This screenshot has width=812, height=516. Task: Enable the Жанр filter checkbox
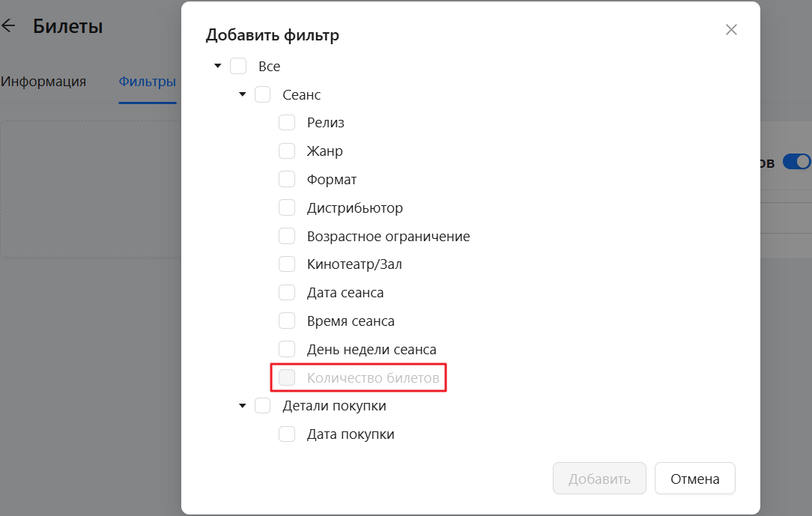click(x=287, y=151)
